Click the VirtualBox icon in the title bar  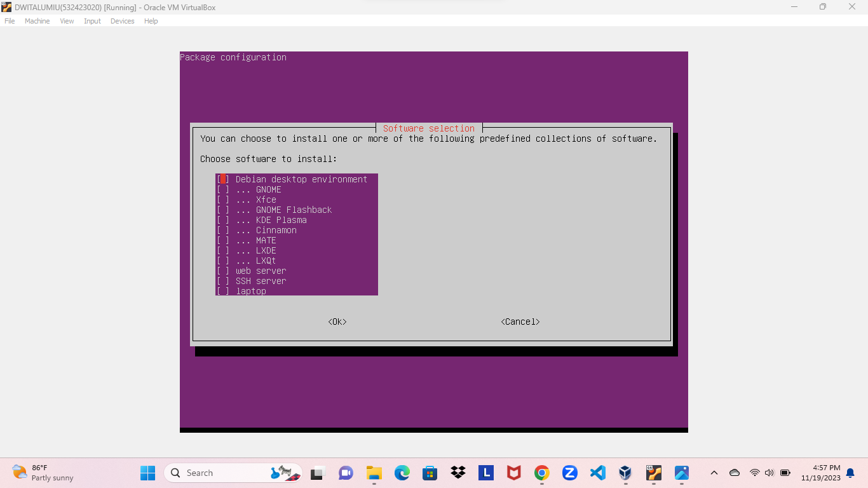6,6
